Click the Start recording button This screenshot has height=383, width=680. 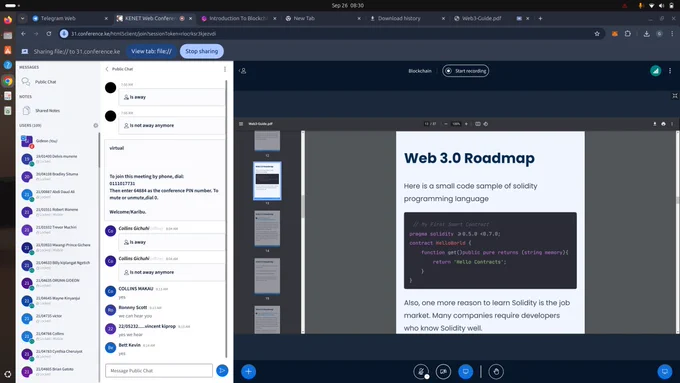click(x=466, y=71)
